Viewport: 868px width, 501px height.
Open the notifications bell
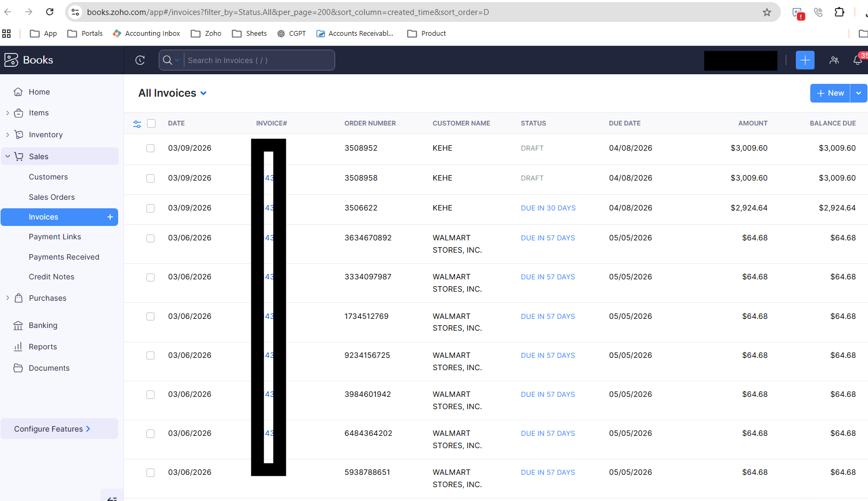click(x=857, y=60)
